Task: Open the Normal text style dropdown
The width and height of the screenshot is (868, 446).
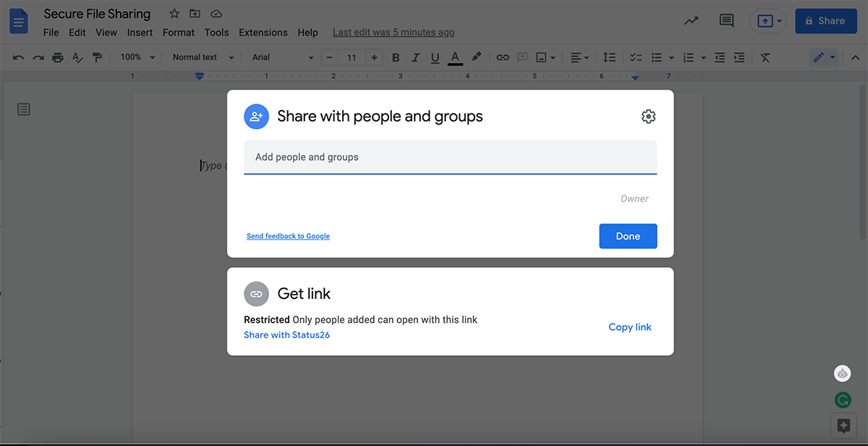Action: (x=203, y=57)
